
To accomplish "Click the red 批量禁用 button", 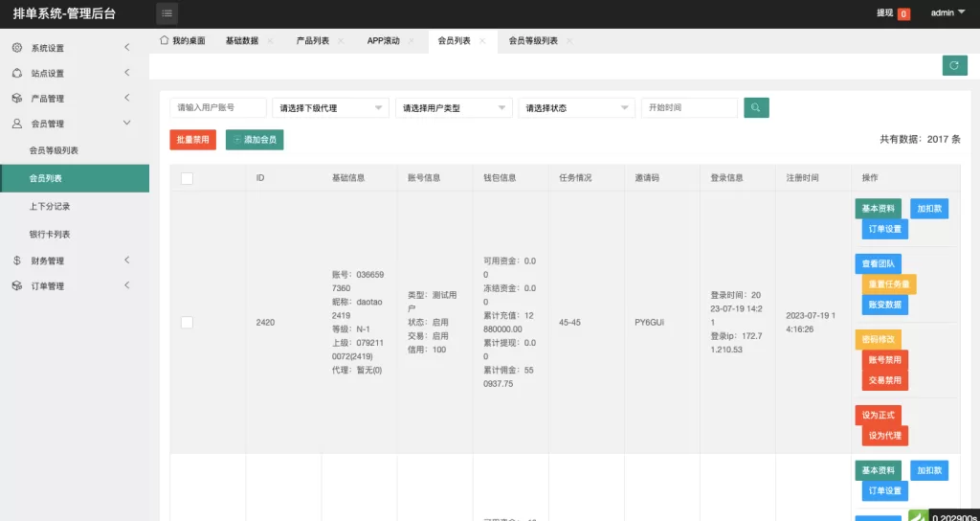I will click(x=192, y=140).
